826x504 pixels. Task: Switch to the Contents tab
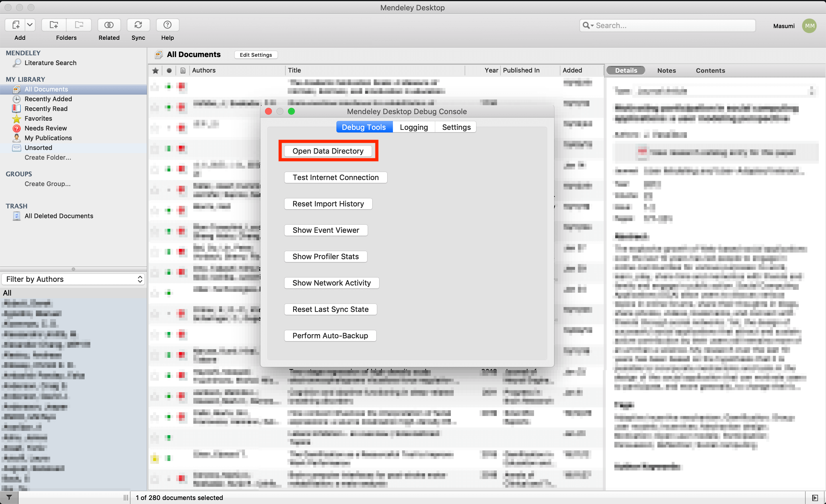click(x=710, y=70)
